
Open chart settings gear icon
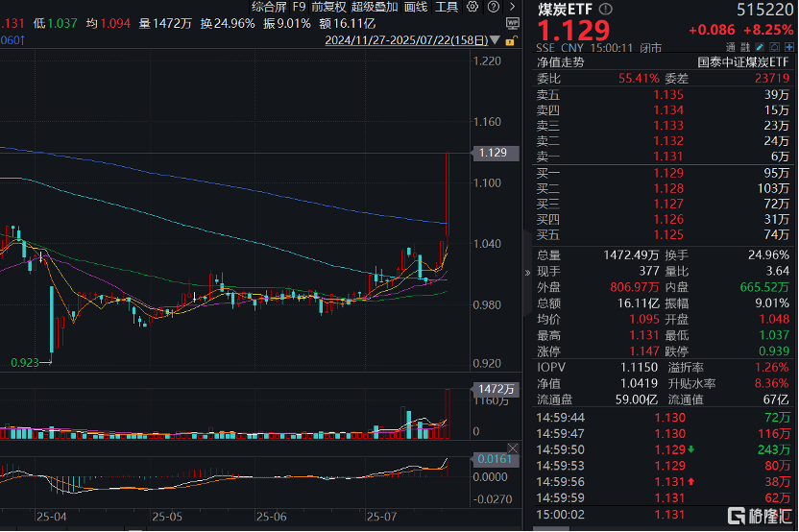click(472, 7)
